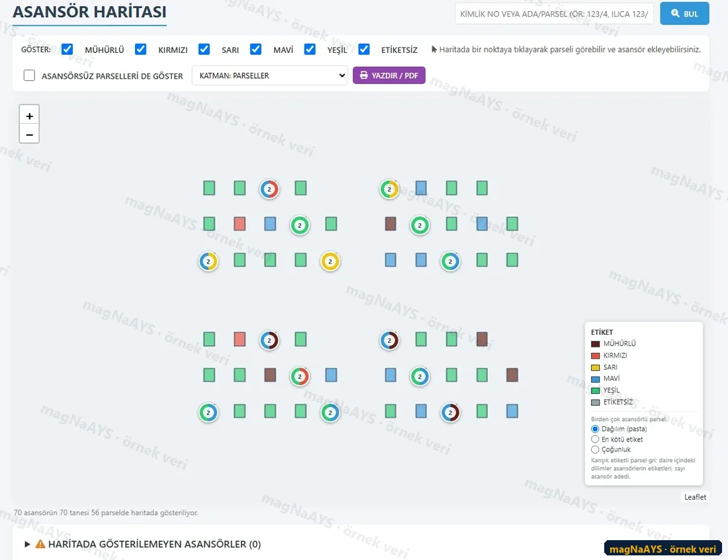Zoom in the map with plus button
The width and height of the screenshot is (728, 560).
(29, 116)
